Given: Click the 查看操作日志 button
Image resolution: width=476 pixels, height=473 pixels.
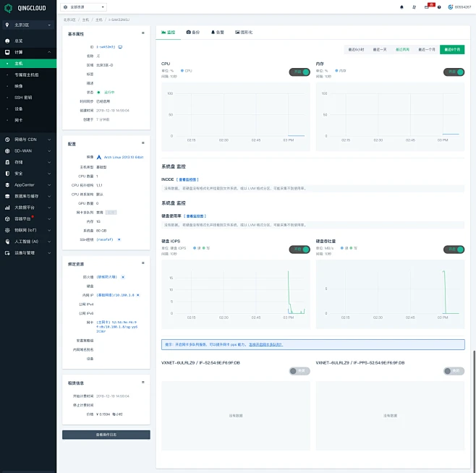Looking at the screenshot, I should pyautogui.click(x=106, y=435).
